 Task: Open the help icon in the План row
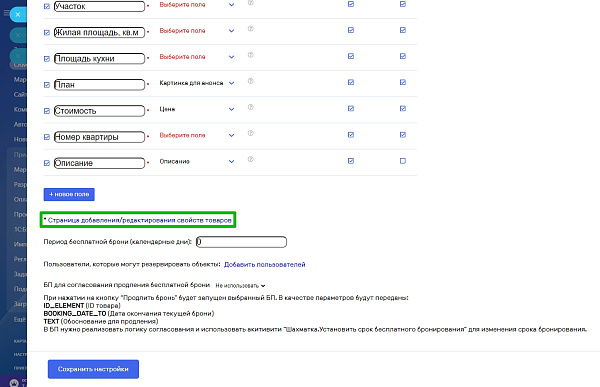(x=251, y=81)
